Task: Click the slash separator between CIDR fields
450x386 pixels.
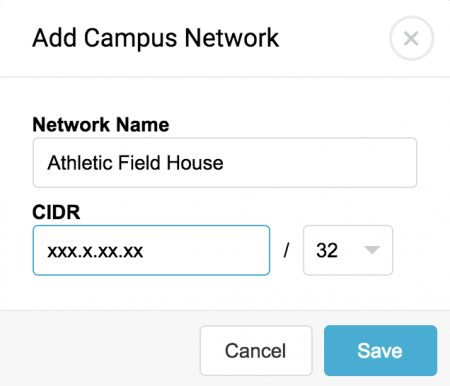Action: coord(286,250)
